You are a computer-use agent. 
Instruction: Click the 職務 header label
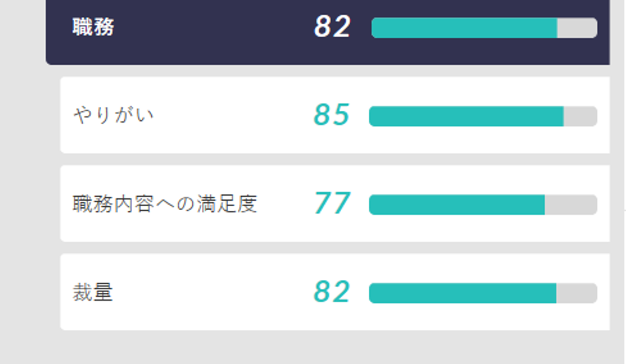[93, 27]
